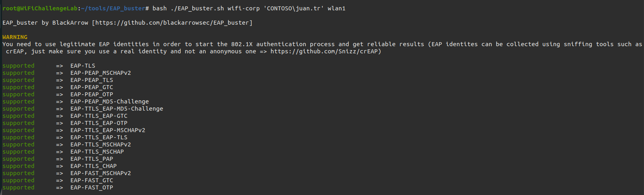Select the EAP-TTLS_EAP-OTP result entry
Viewport: 644px width, 195px height.
tap(99, 123)
